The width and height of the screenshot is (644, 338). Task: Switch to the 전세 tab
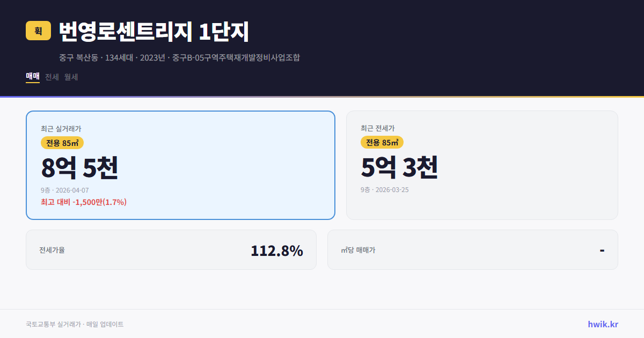point(51,77)
